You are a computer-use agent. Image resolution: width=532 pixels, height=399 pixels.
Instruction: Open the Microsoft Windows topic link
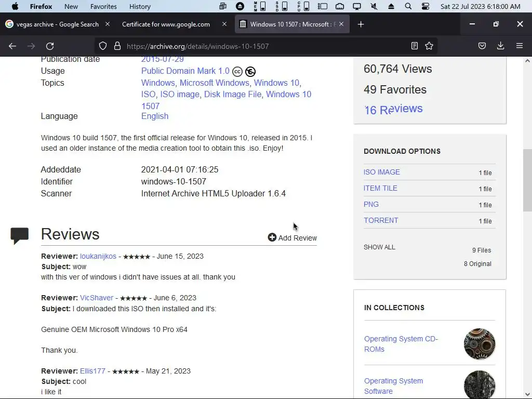pyautogui.click(x=215, y=83)
